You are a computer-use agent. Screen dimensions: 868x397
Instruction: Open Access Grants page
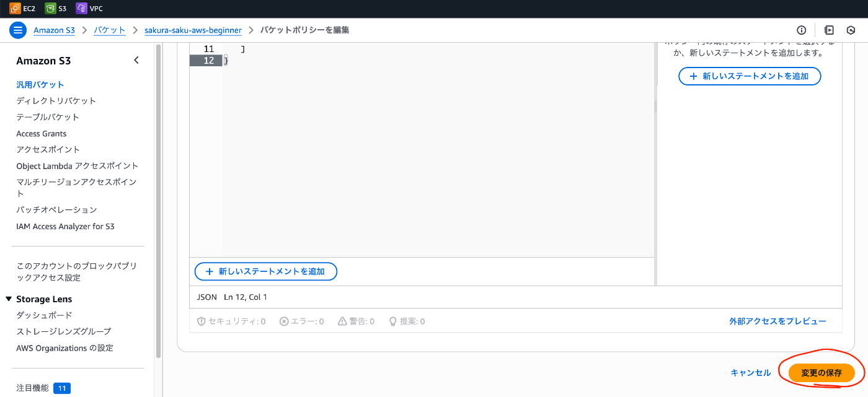[42, 133]
